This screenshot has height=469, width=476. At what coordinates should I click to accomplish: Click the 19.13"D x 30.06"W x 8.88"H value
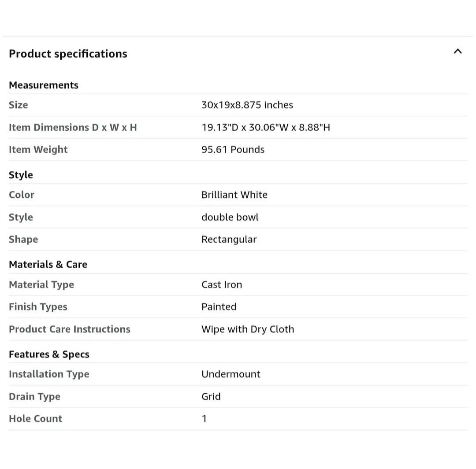(x=266, y=127)
